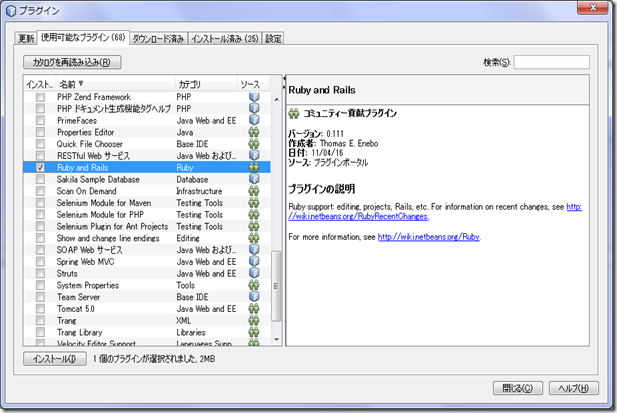
Task: Click the plugin list scroll up arrow
Action: (x=276, y=99)
